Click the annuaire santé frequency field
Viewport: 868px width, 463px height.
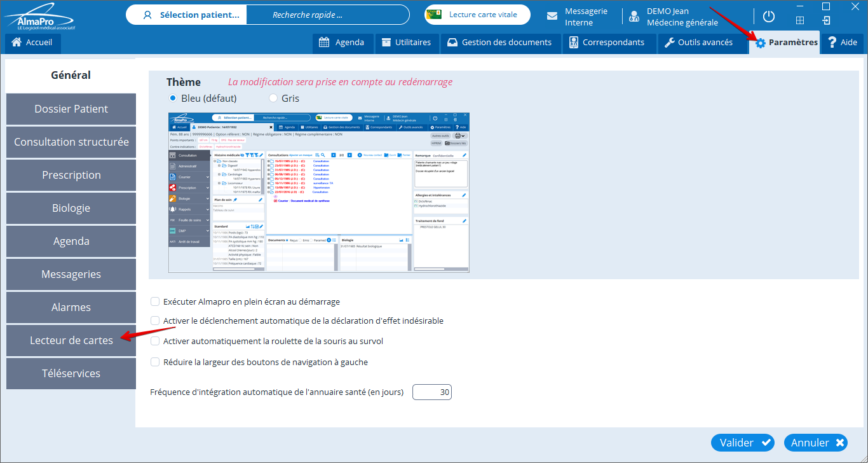tap(432, 392)
